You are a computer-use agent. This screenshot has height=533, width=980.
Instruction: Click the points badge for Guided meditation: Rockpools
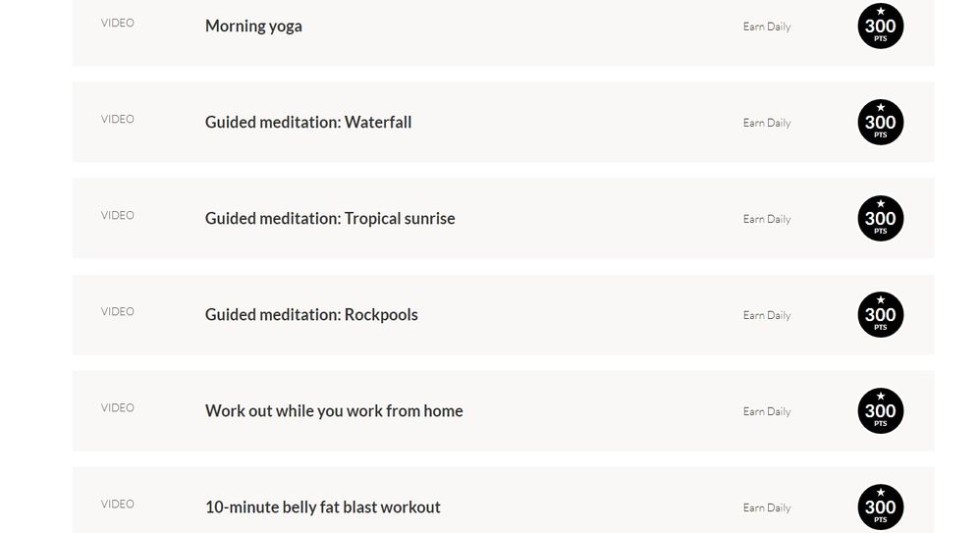[x=880, y=315]
